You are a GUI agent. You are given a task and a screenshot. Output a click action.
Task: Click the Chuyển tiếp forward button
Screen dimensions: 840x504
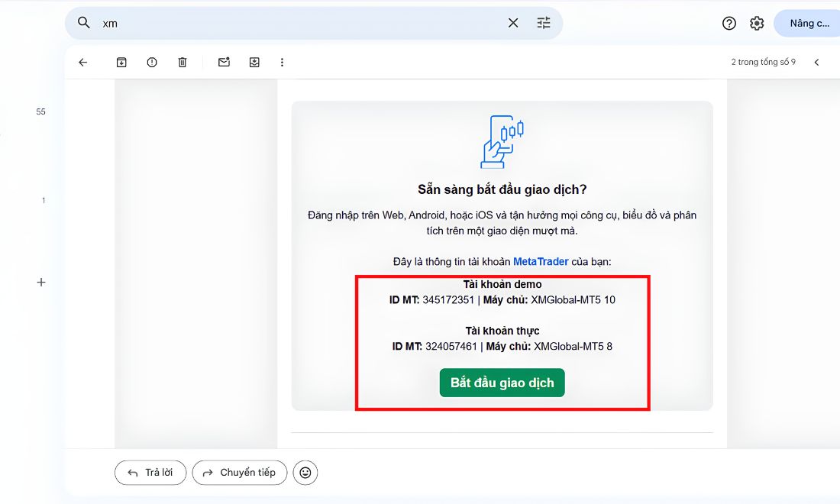pyautogui.click(x=240, y=473)
